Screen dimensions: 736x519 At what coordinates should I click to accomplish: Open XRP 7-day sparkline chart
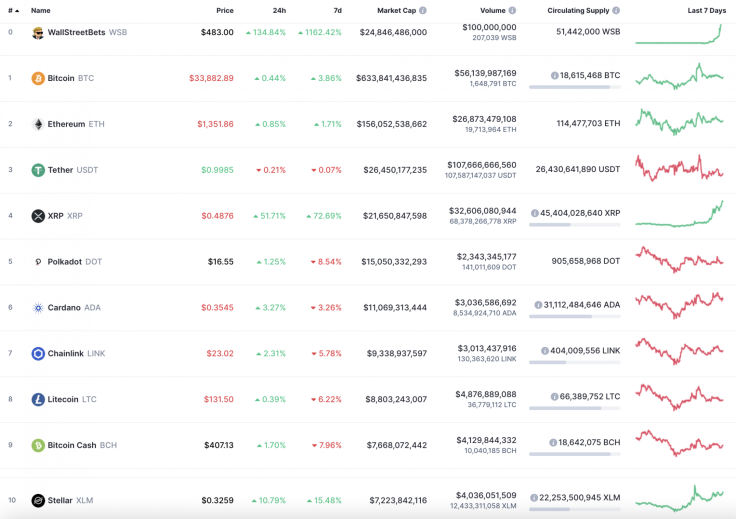point(679,214)
